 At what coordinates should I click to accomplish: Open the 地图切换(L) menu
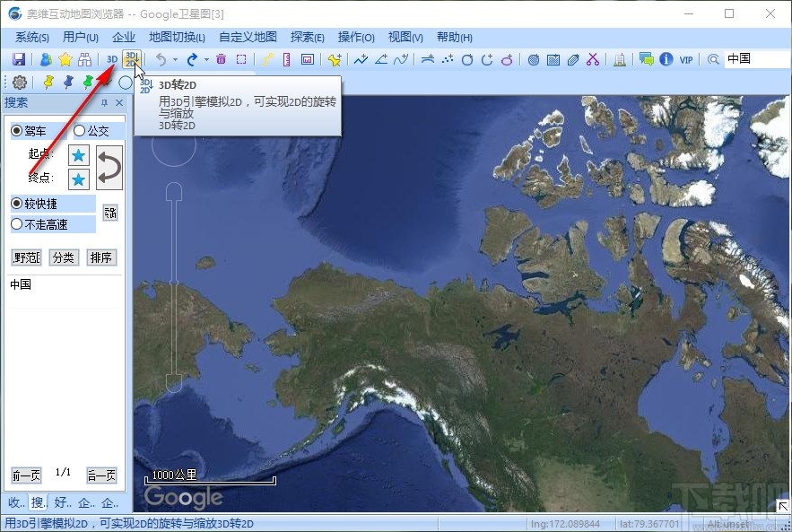(177, 38)
